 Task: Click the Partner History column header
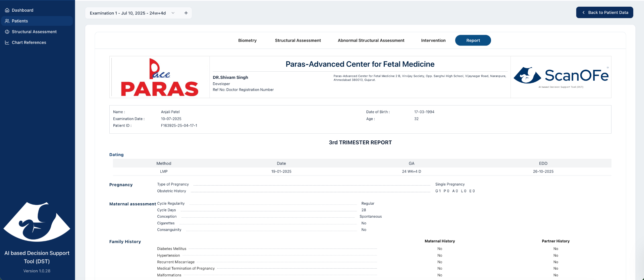pos(555,241)
